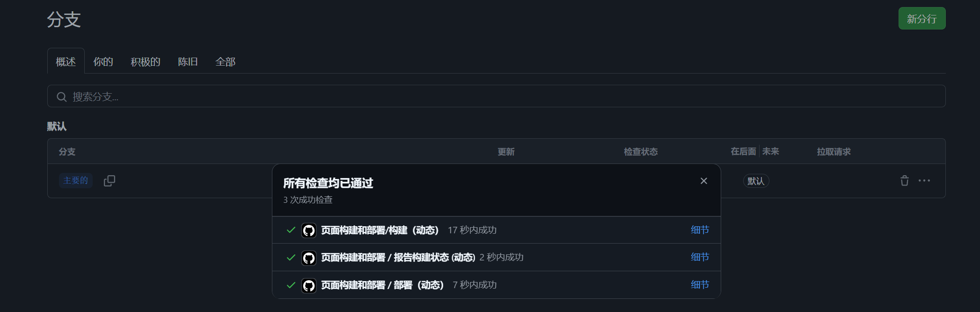Delete the 主要的 branch using the trash icon
Image resolution: width=980 pixels, height=312 pixels.
[x=905, y=180]
